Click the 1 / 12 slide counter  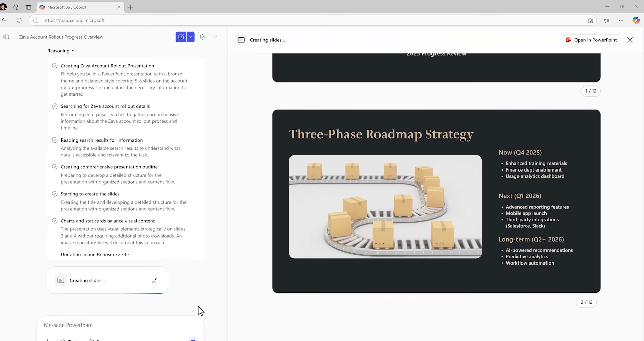(591, 91)
